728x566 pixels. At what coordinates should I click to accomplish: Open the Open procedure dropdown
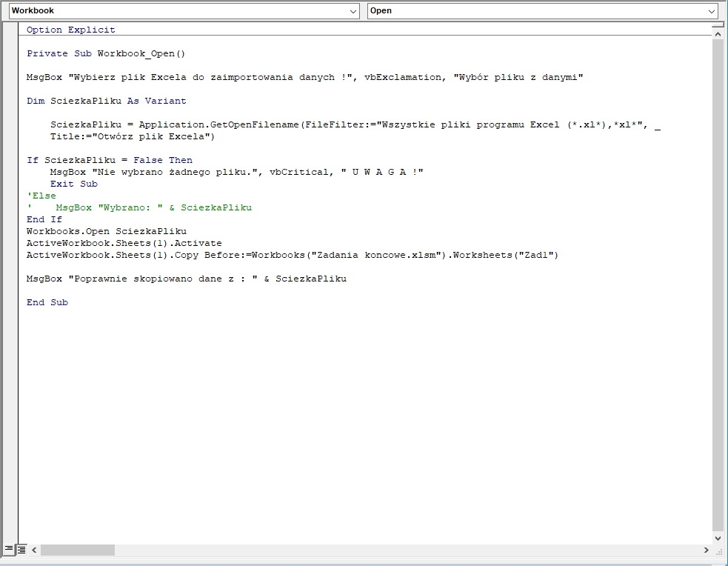[x=543, y=10]
